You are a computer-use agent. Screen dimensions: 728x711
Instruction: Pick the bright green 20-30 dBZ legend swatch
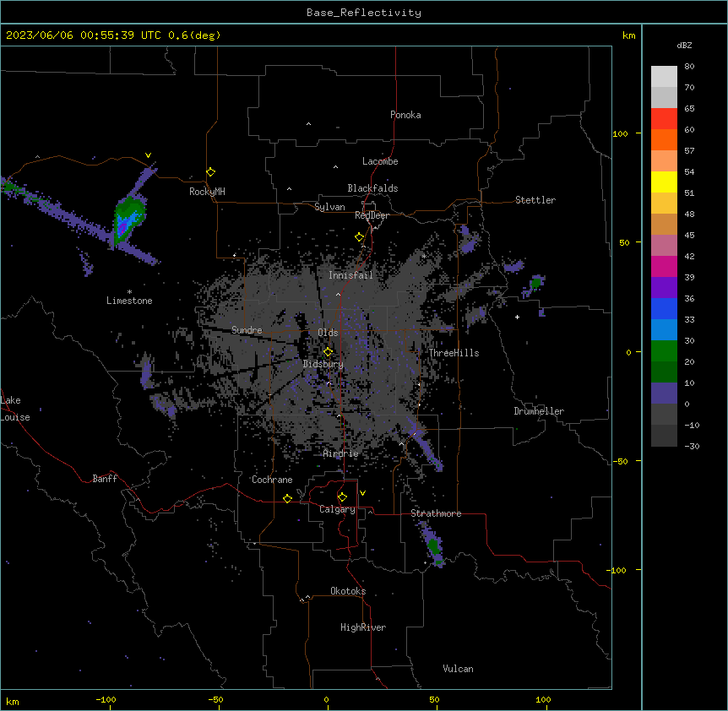664,351
